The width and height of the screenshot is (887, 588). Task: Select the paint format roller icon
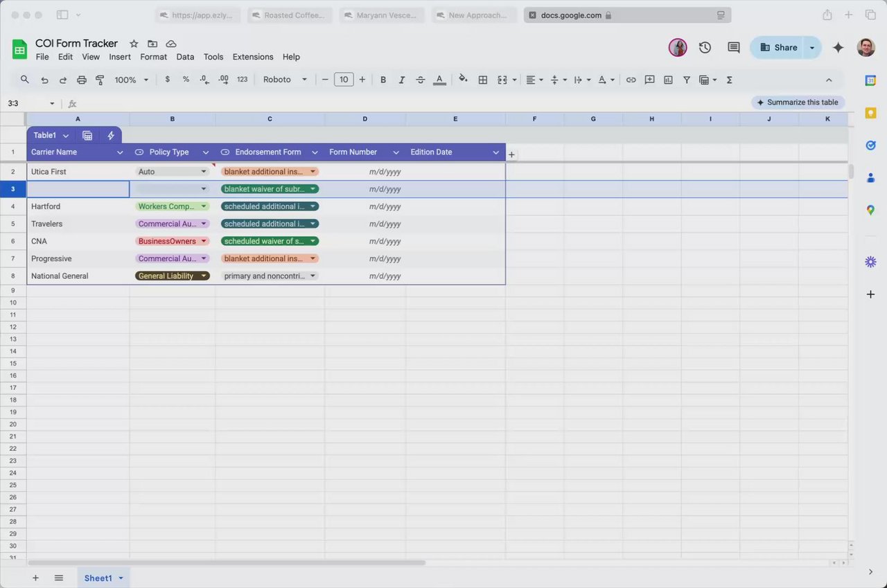[100, 80]
